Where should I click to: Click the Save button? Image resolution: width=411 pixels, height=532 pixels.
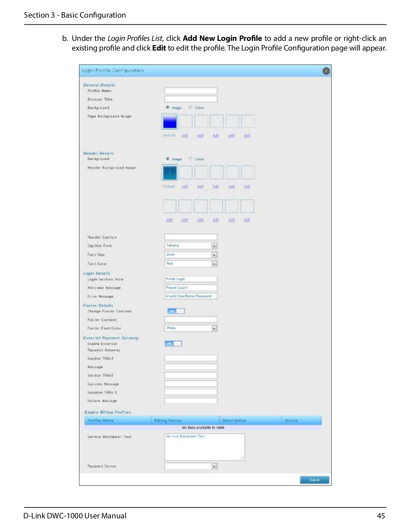click(x=314, y=480)
